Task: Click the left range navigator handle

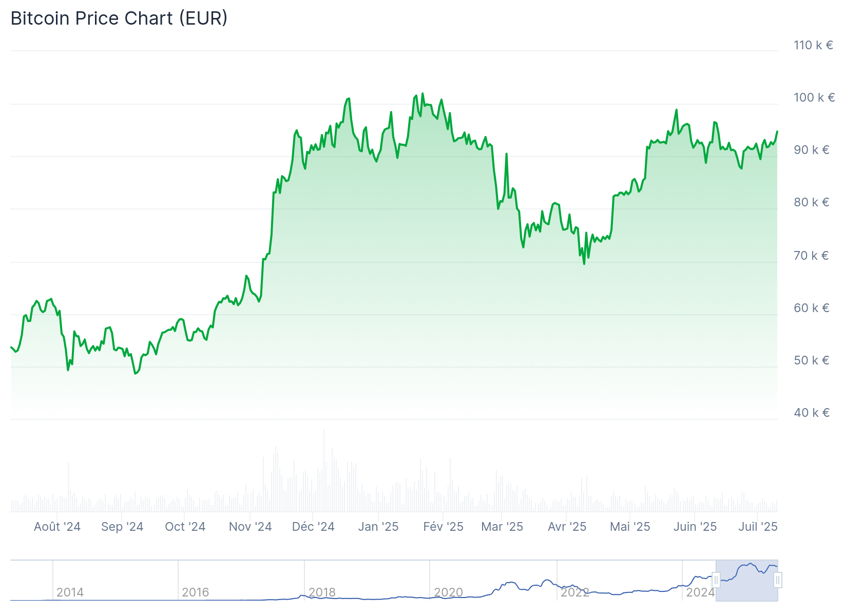Action: pyautogui.click(x=716, y=581)
